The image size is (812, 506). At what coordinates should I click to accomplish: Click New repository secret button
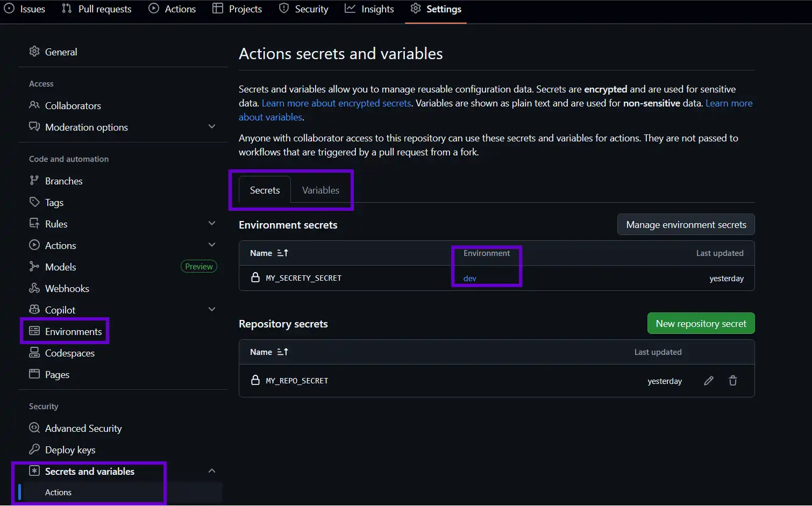point(701,324)
